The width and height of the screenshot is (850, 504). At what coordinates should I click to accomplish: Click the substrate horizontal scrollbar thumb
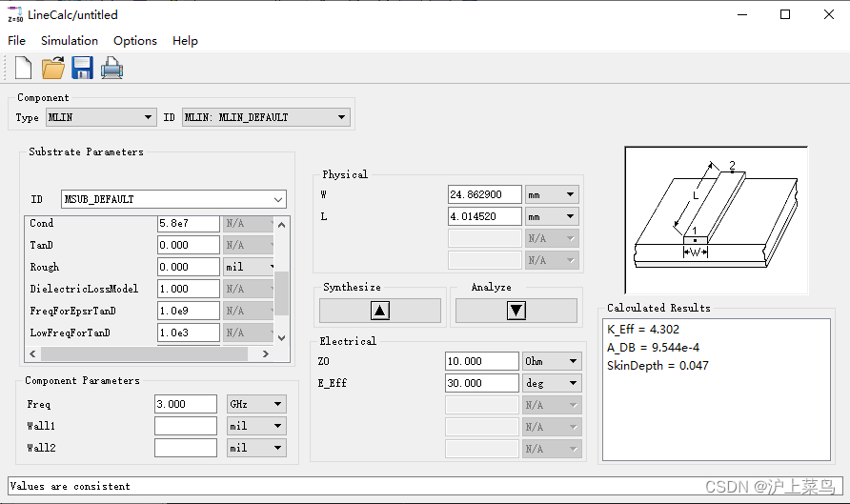(x=144, y=353)
